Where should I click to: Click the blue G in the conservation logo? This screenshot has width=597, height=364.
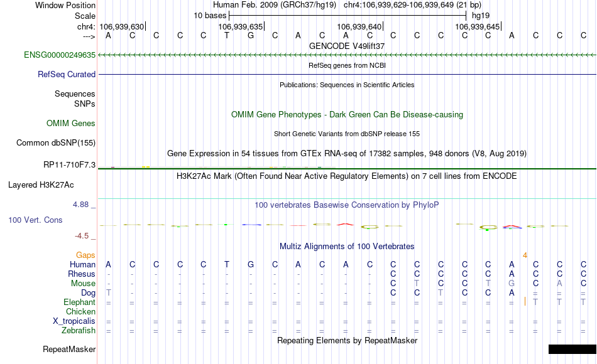251,225
